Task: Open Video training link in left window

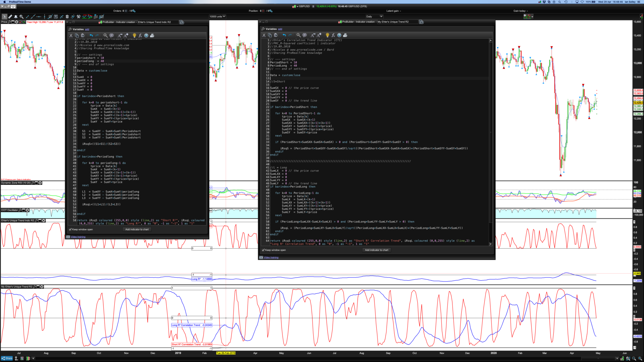Action: click(x=78, y=237)
